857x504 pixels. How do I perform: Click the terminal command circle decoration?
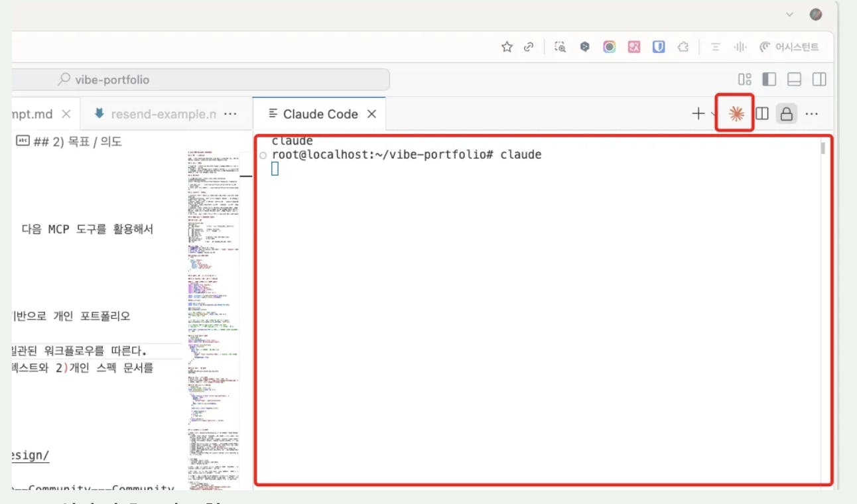263,155
